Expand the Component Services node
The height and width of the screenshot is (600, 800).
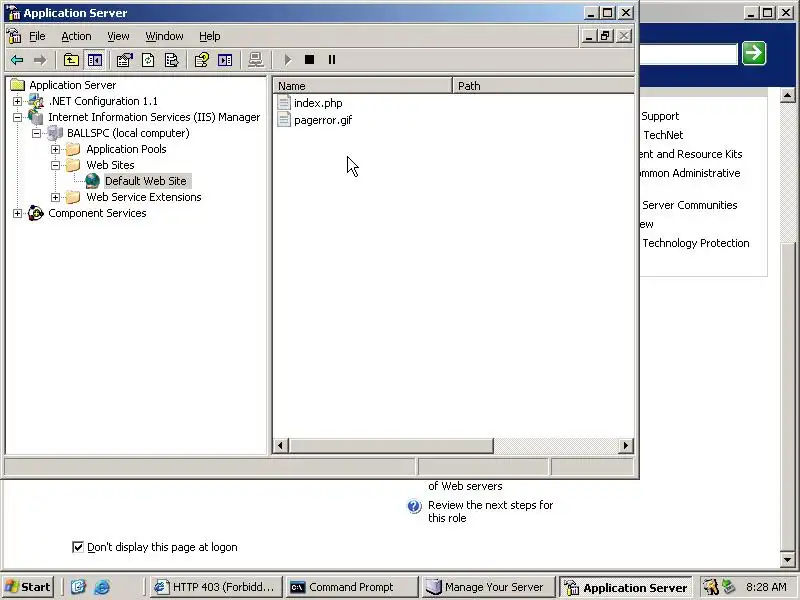click(x=17, y=213)
